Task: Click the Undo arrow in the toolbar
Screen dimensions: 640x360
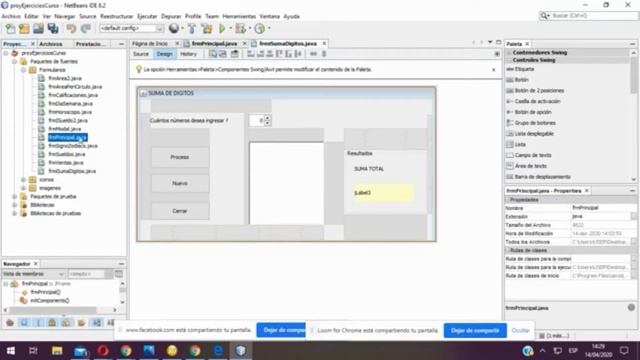Action: coord(71,29)
